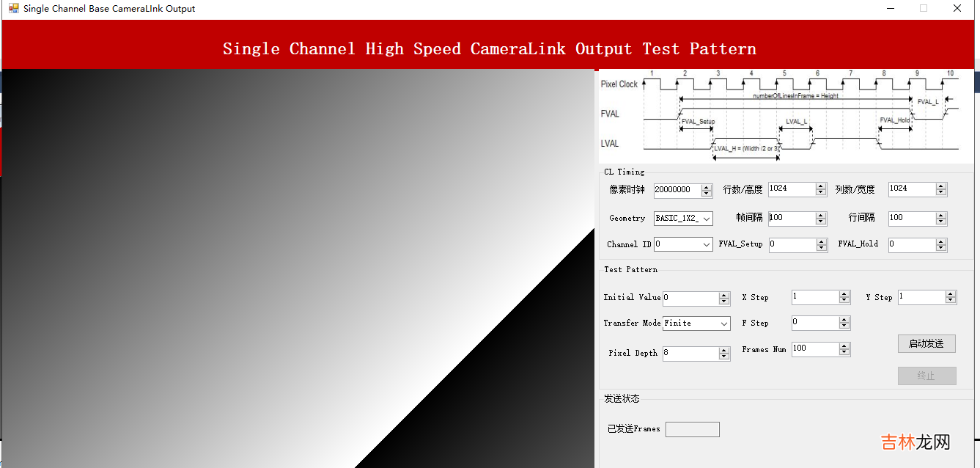Increment 列数/宽度 width with the up arrow
Viewport: 980px width, 468px height.
(x=941, y=186)
